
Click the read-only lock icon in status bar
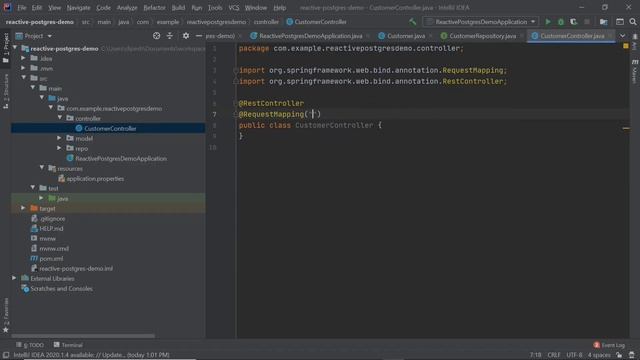click(x=619, y=355)
